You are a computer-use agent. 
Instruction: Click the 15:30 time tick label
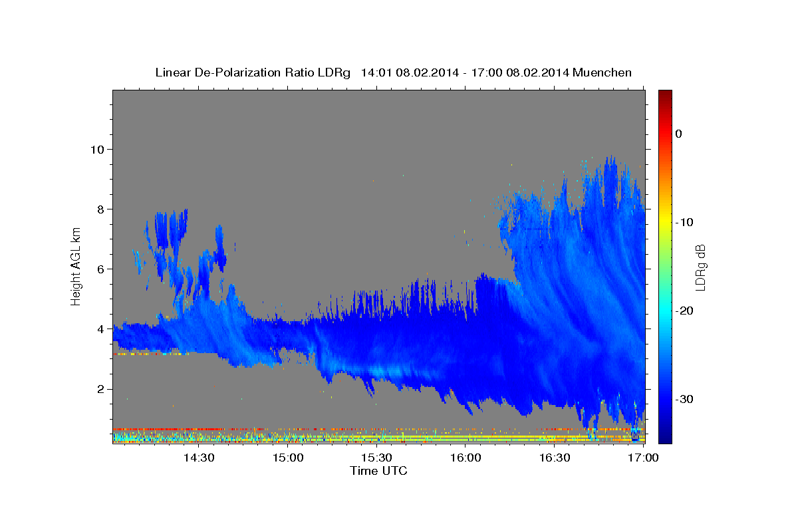(376, 458)
